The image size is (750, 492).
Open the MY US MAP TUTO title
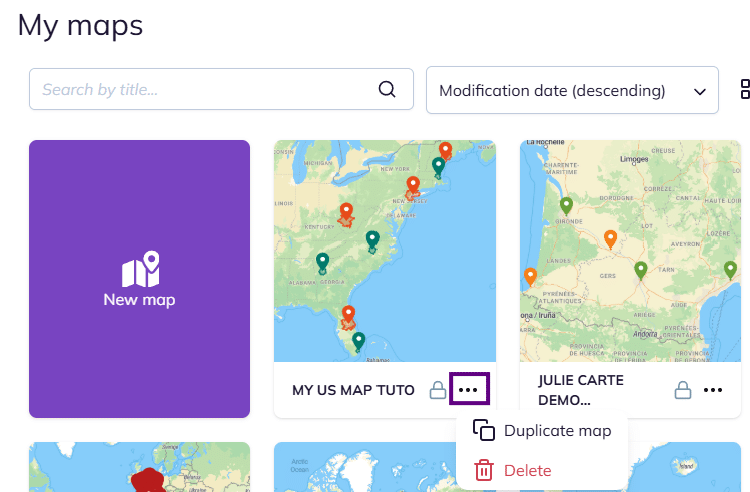click(353, 390)
